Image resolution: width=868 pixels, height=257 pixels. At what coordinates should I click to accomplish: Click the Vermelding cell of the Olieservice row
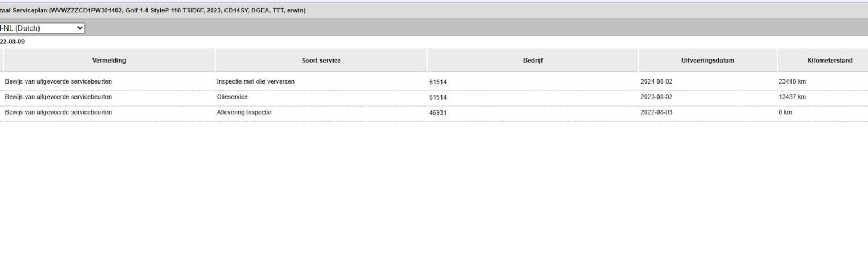point(58,97)
